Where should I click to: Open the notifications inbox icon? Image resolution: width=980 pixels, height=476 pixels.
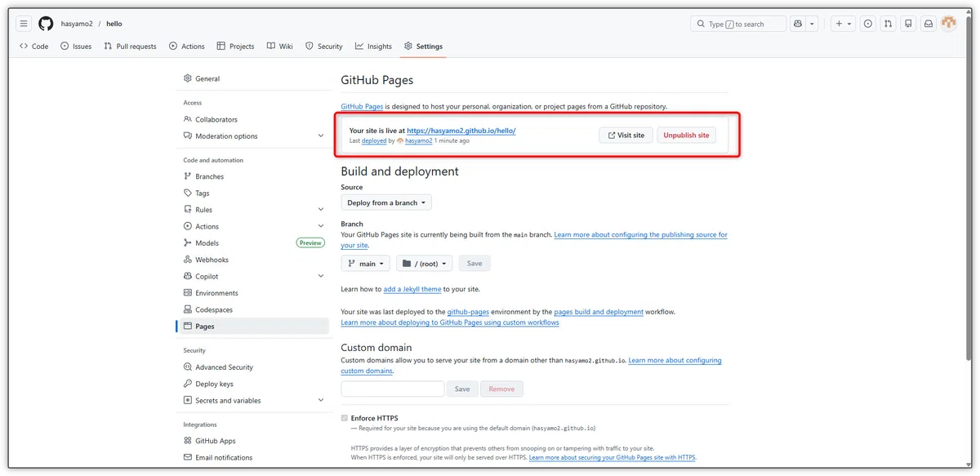pyautogui.click(x=929, y=24)
